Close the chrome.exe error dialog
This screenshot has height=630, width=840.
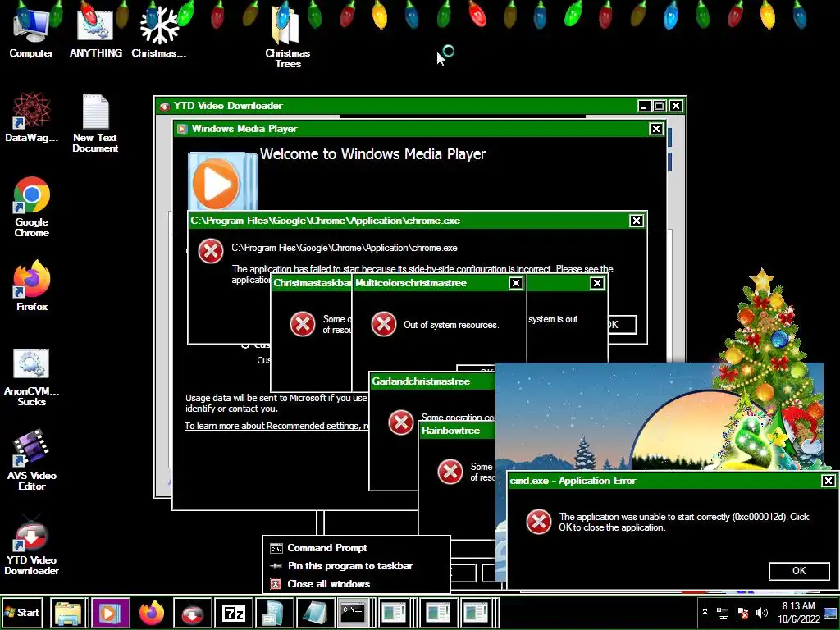point(637,221)
